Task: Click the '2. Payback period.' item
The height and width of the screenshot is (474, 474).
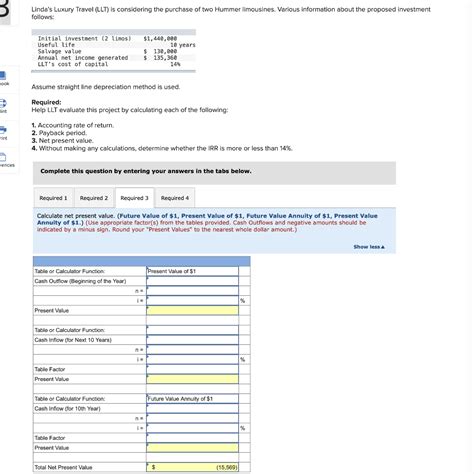Action: (x=59, y=133)
